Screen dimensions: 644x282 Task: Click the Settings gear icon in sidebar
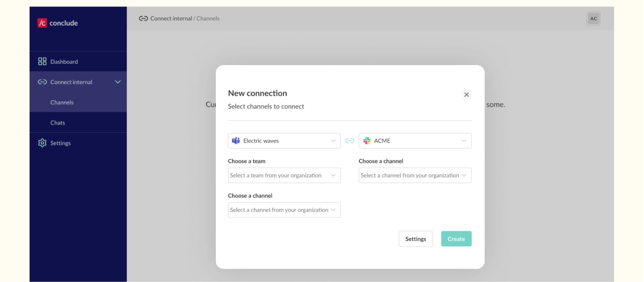point(42,143)
